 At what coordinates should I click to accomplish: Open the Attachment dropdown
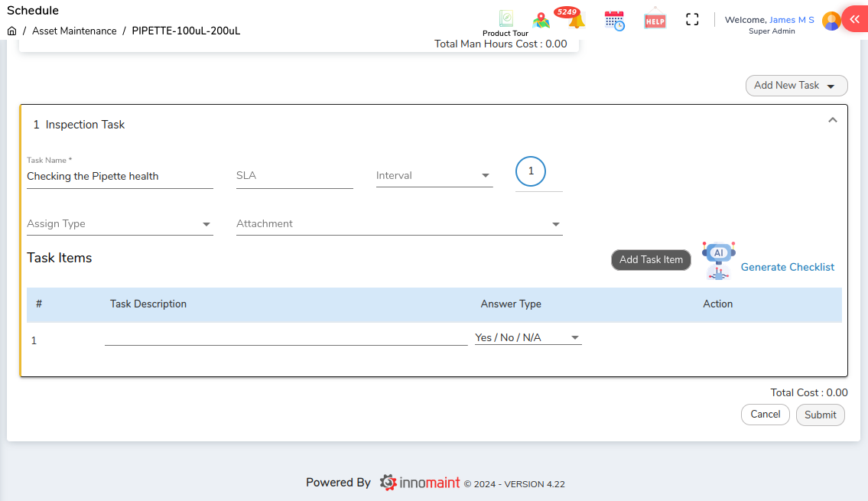(398, 224)
